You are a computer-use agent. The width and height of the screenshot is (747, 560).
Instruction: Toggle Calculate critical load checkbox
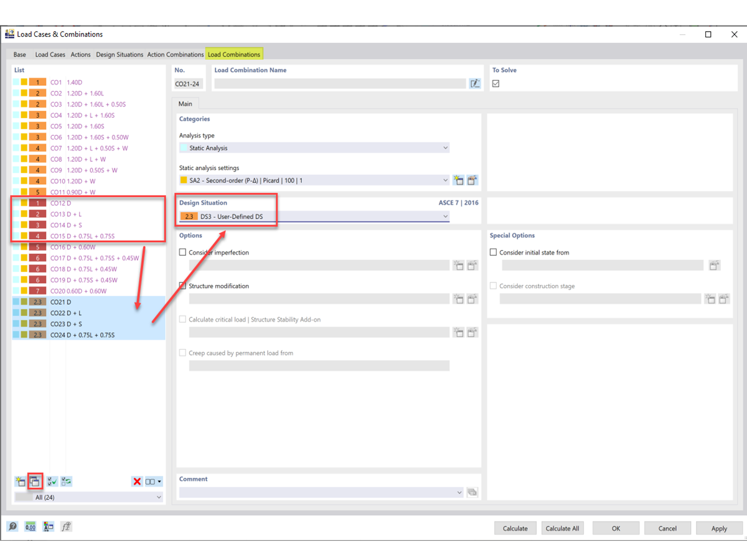(x=182, y=320)
